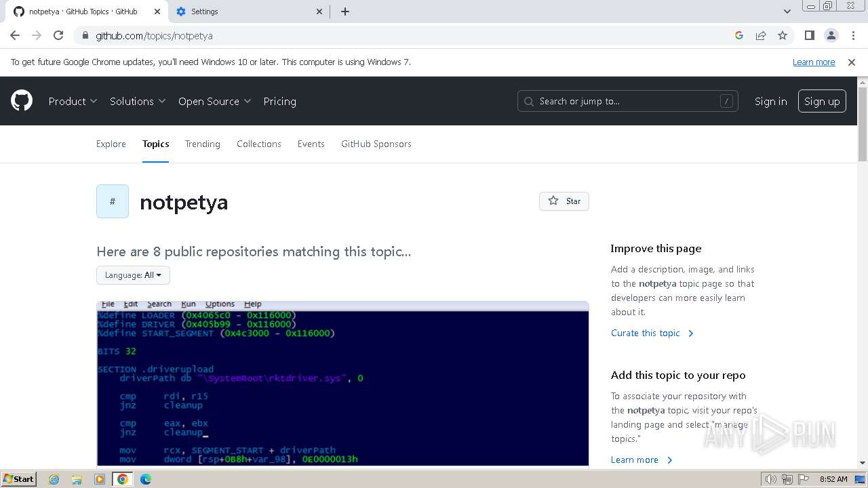Click the Sign up button
The height and width of the screenshot is (488, 868).
tap(822, 101)
